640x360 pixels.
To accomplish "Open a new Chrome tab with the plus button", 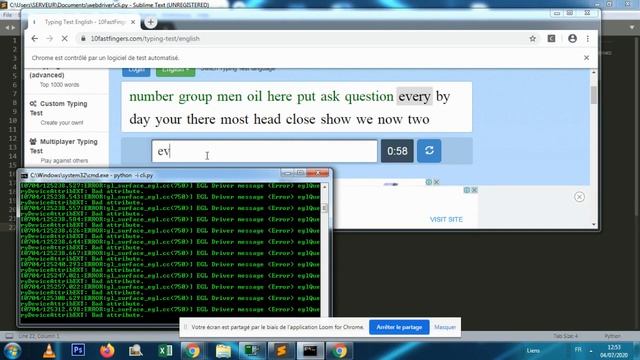I will [x=151, y=22].
